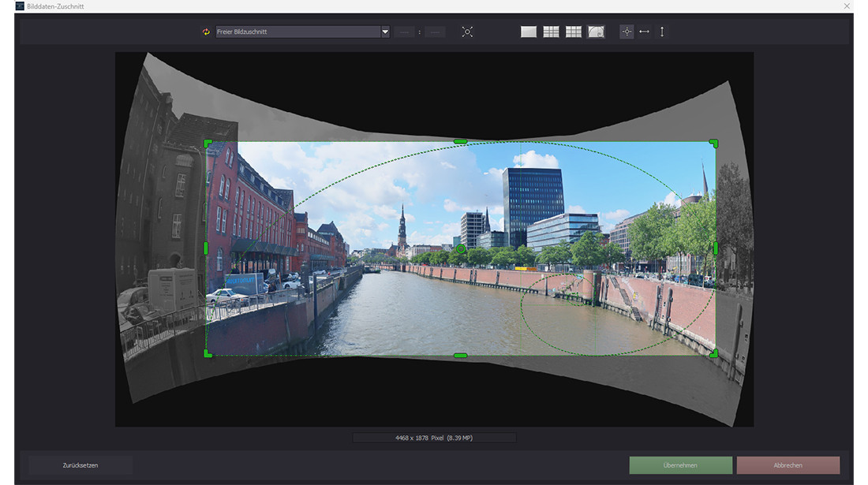Toggle vertical centering arrow icon
This screenshot has height=485, width=868.
pyautogui.click(x=662, y=32)
